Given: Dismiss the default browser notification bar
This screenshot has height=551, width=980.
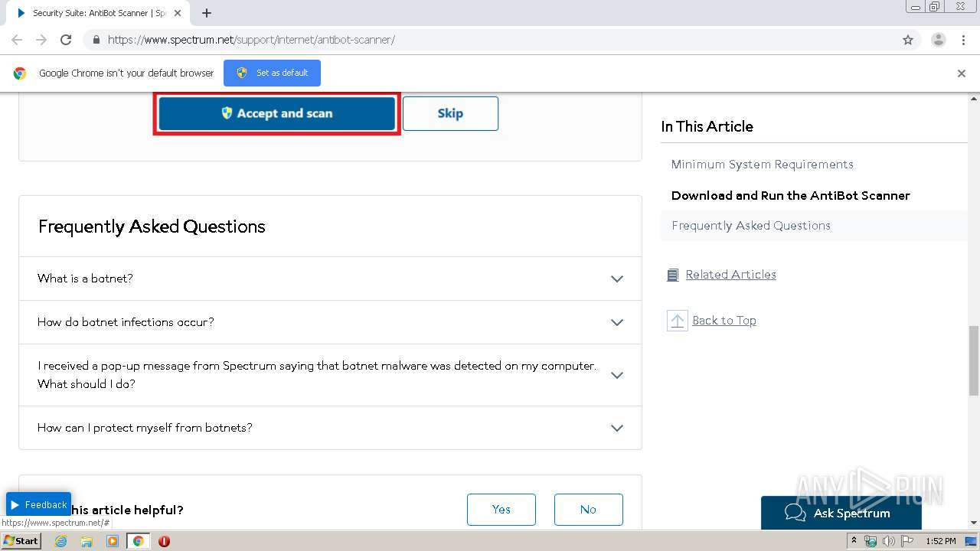Looking at the screenshot, I should (962, 73).
